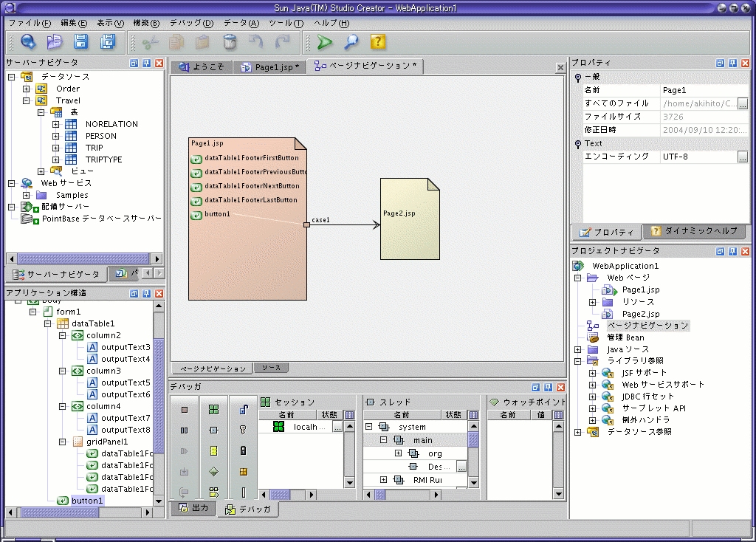
Task: Switch to the Page1.jsp editor tab
Action: (270, 67)
